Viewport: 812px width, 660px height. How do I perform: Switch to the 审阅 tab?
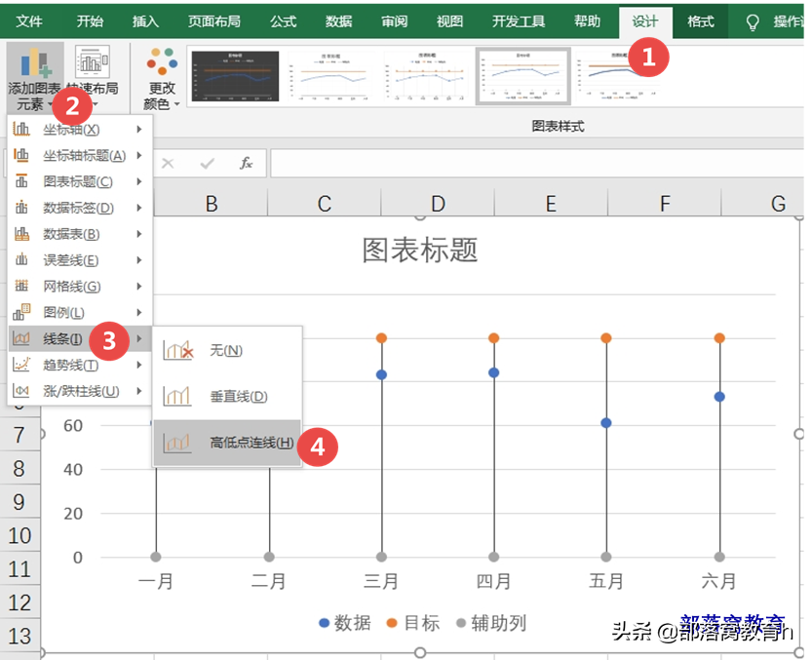click(394, 21)
